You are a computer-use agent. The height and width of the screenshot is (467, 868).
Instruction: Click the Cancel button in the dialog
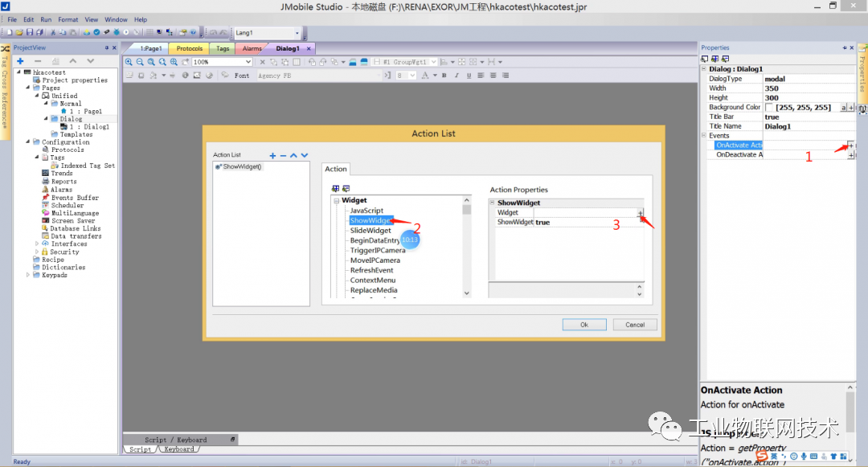click(x=634, y=324)
